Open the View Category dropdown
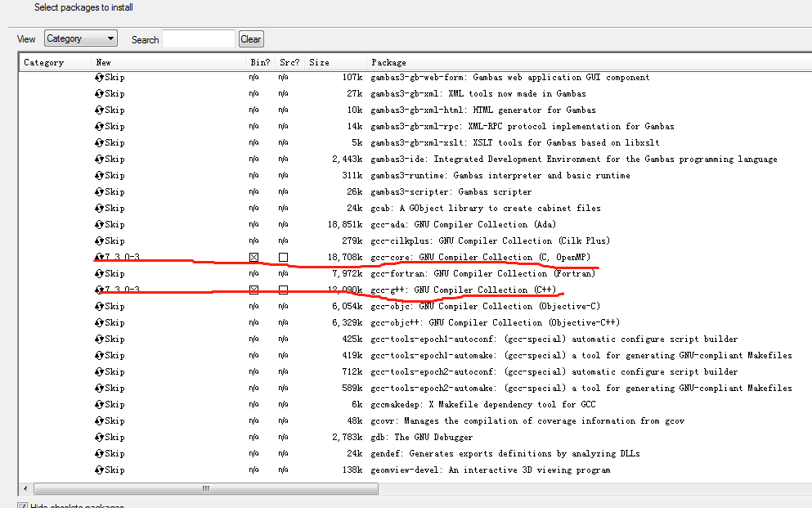The height and width of the screenshot is (508, 812). (80, 38)
